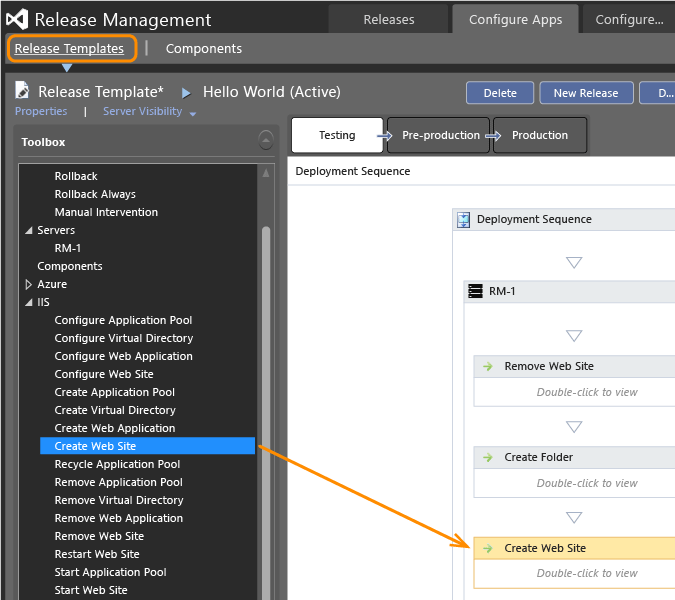Viewport: 675px width, 600px height.
Task: Select Manual Intervention in the Toolbox
Action: (106, 212)
